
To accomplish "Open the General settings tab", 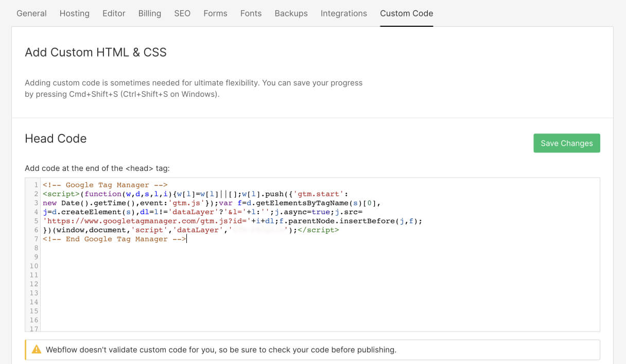I will tap(31, 13).
